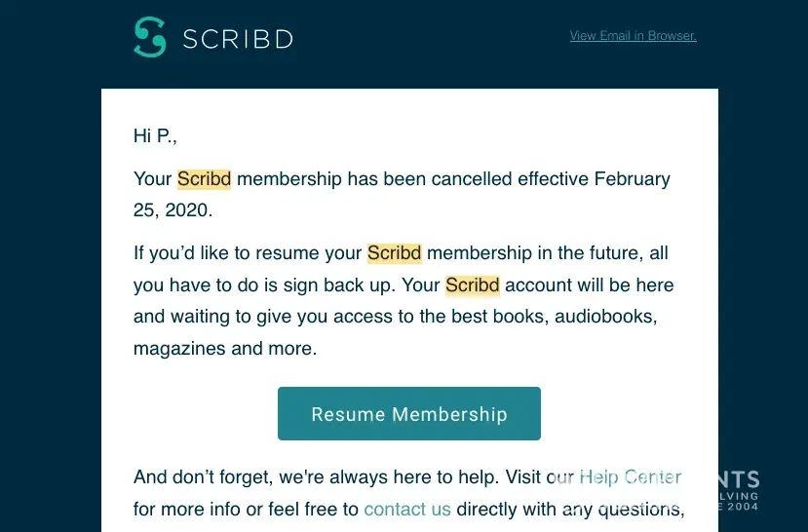Click the 'And don't forget' sentence opening
The width and height of the screenshot is (808, 532).
[x=201, y=477]
